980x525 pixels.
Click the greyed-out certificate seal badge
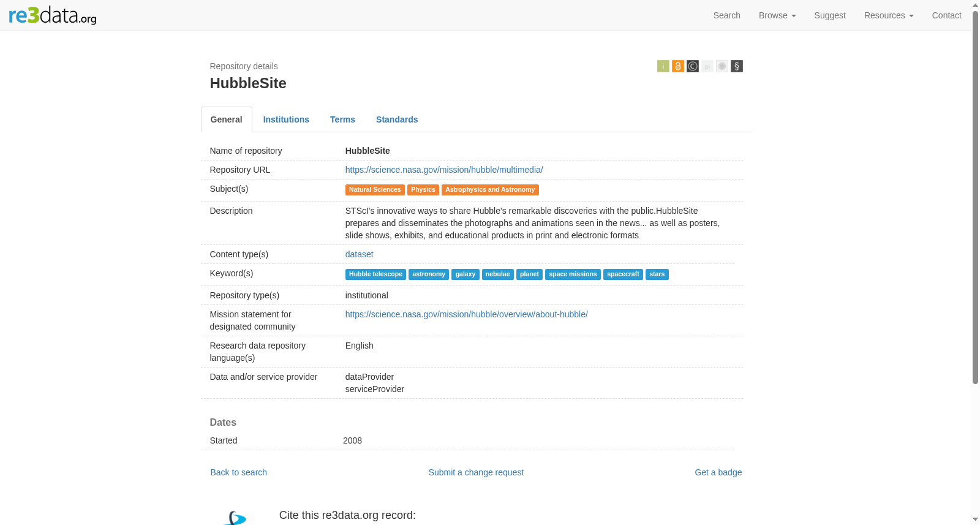pos(722,66)
